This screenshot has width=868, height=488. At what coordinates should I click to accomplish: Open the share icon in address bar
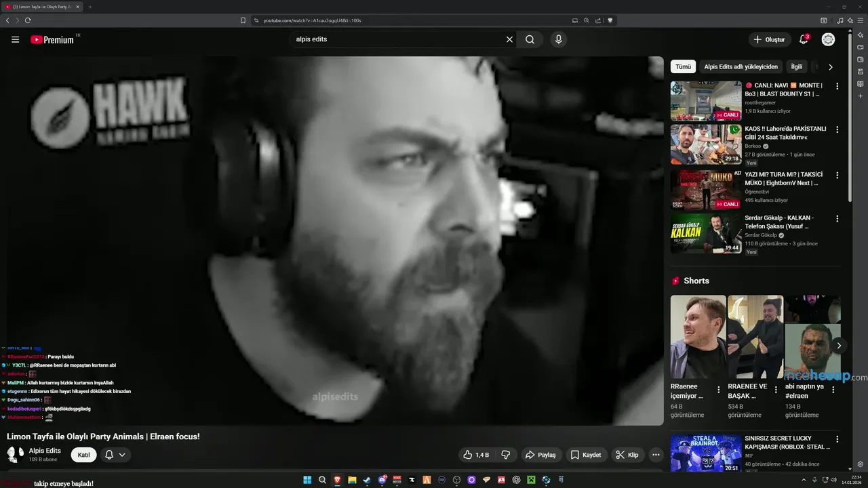pyautogui.click(x=598, y=20)
